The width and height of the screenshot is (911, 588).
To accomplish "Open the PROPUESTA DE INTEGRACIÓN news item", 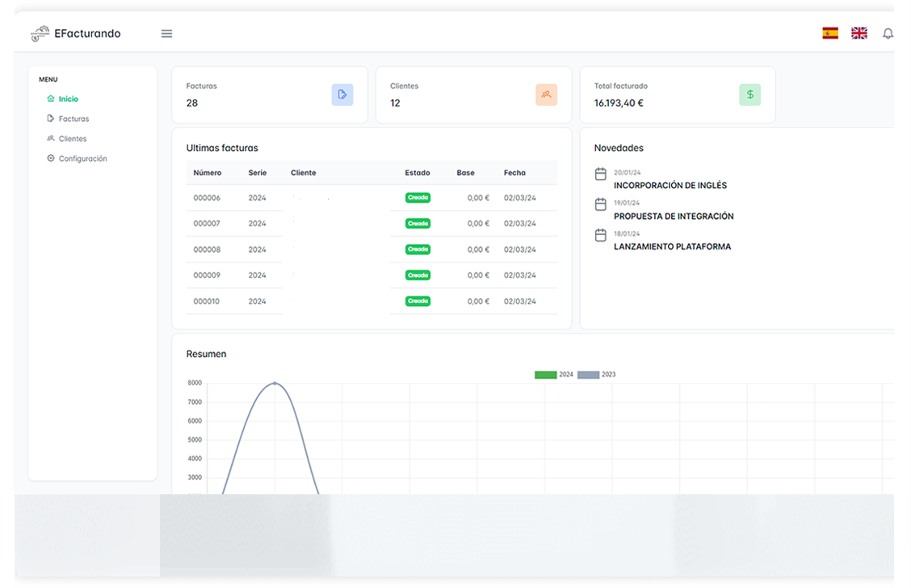I will (674, 216).
